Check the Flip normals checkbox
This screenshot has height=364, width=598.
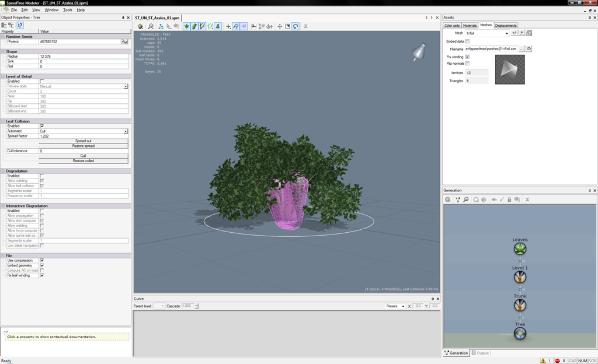click(467, 64)
